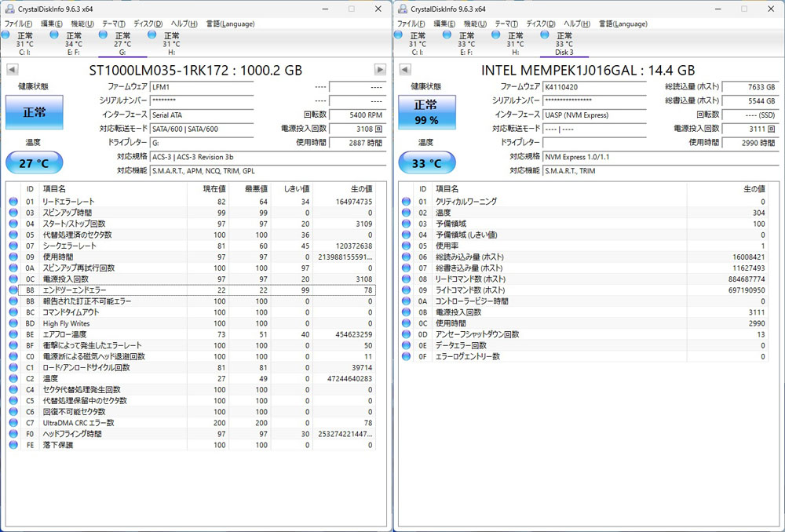The width and height of the screenshot is (785, 532).
Task: Select Disk 3 tab in right window
Action: (x=564, y=43)
